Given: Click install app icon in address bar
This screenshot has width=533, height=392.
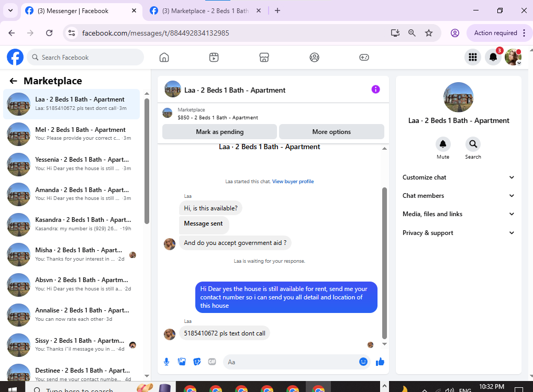Looking at the screenshot, I should 395,33.
